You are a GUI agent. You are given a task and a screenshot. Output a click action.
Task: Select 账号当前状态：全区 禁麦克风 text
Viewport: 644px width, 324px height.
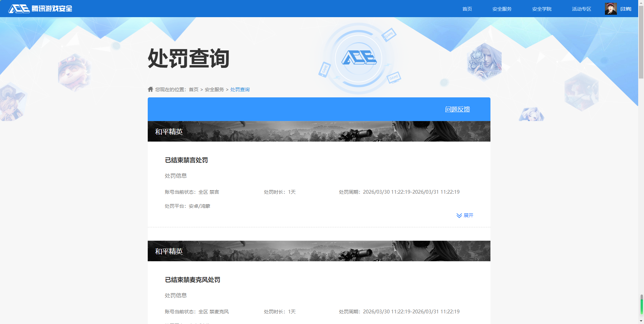197,312
